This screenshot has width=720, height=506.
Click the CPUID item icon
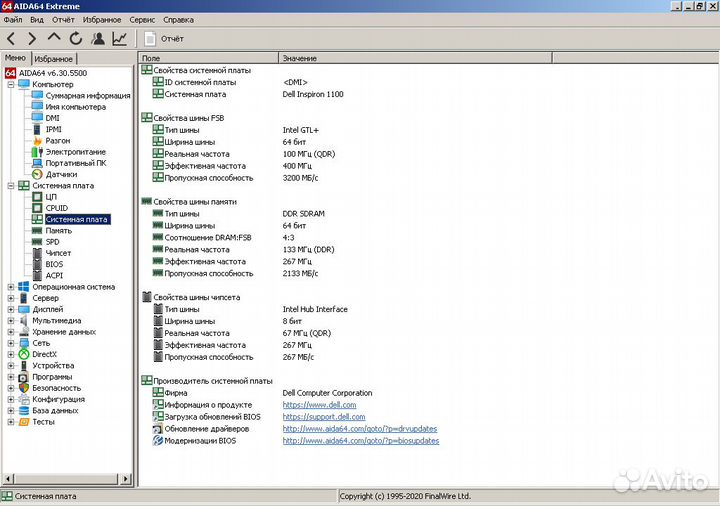pyautogui.click(x=37, y=208)
